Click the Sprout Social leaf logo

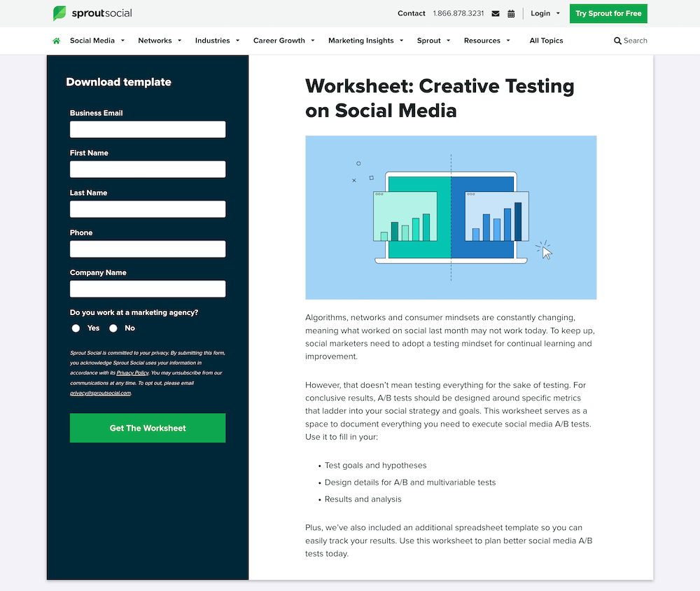[59, 13]
